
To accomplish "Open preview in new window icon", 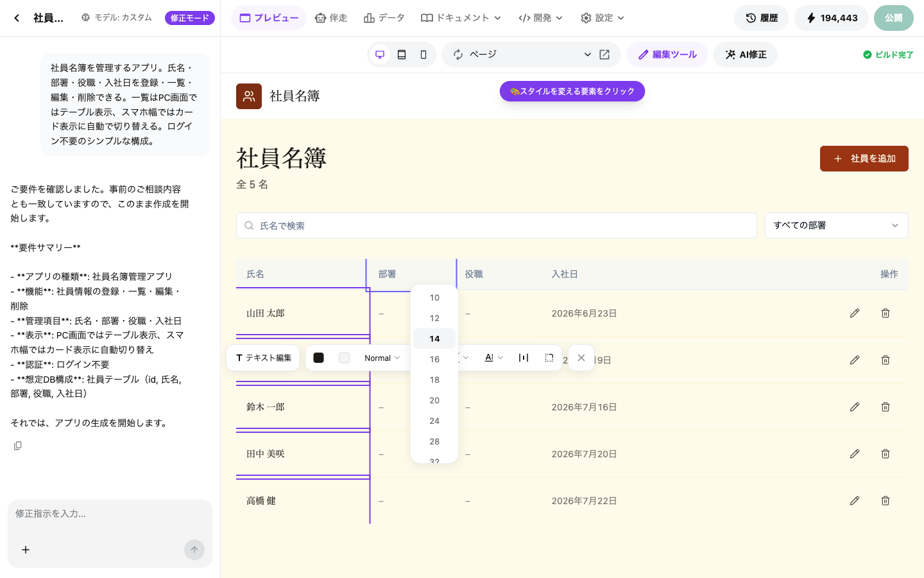I will coord(604,55).
